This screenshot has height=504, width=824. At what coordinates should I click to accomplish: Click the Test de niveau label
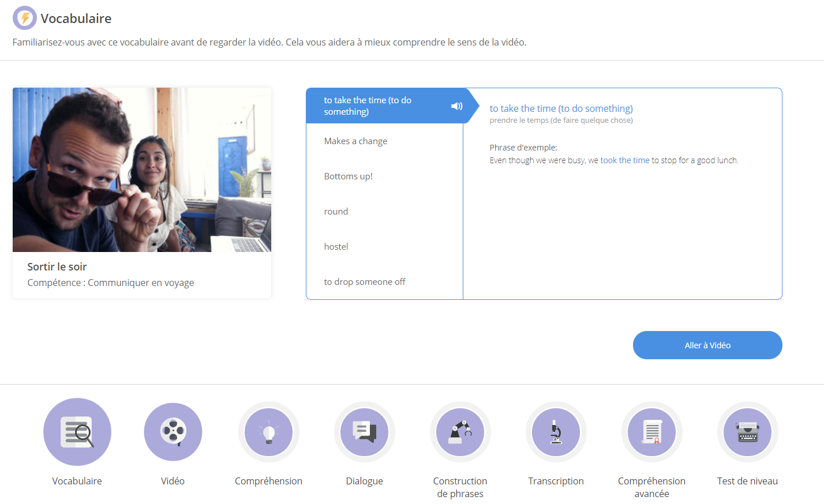(x=748, y=481)
